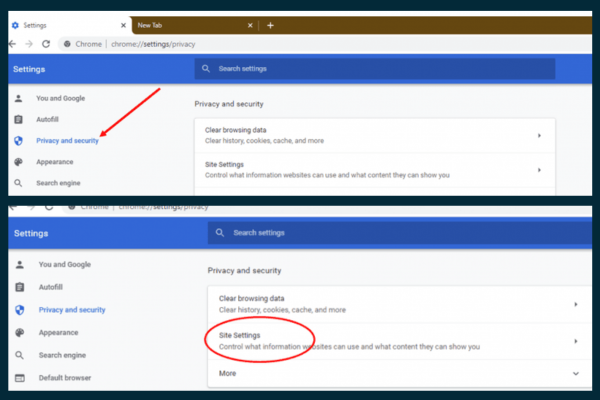Open You and Google in bottom sidebar
The width and height of the screenshot is (600, 400).
[65, 264]
